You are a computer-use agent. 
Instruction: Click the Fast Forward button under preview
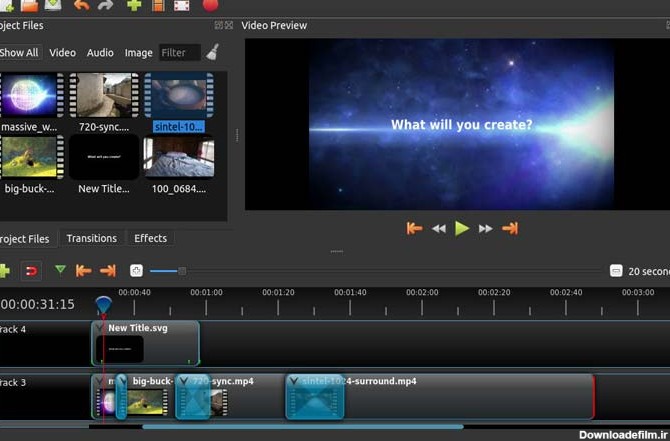click(x=485, y=229)
